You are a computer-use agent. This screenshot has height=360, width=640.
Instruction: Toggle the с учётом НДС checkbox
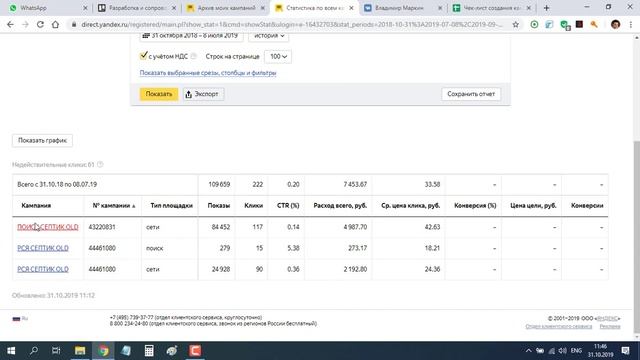click(143, 56)
